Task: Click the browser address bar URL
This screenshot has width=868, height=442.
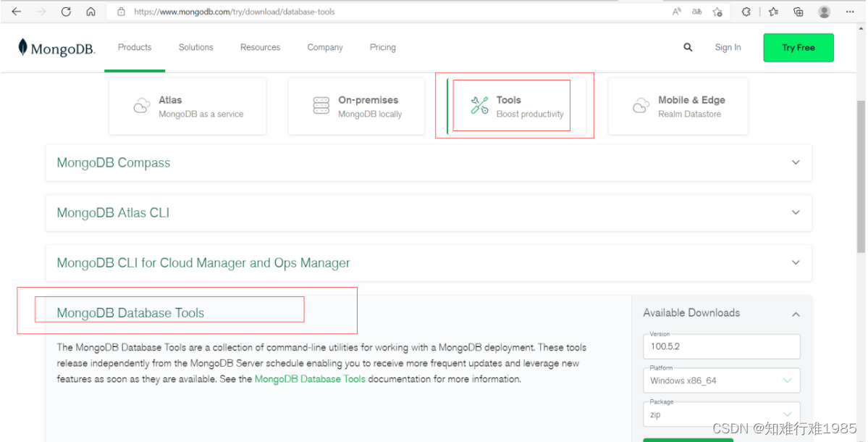Action: [234, 12]
